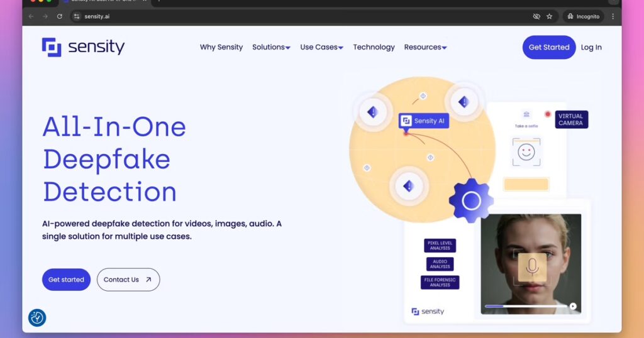This screenshot has width=644, height=338.
Task: Click the Sensity logo in header
Action: coord(83,47)
